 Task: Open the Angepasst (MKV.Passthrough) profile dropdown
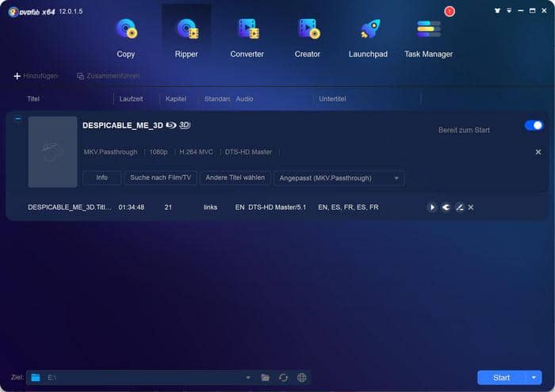click(x=339, y=178)
